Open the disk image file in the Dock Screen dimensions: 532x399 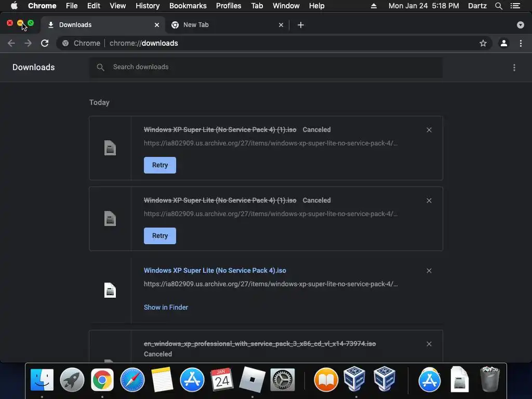click(459, 379)
